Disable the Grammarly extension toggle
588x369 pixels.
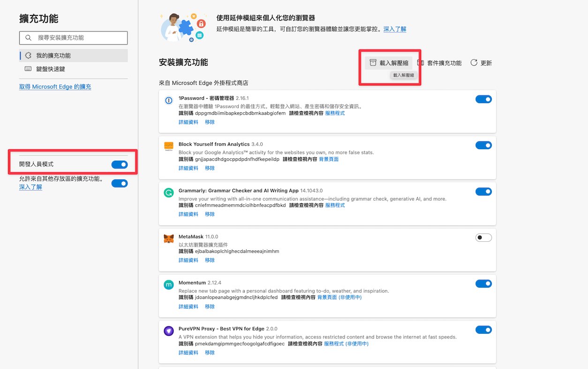click(483, 192)
